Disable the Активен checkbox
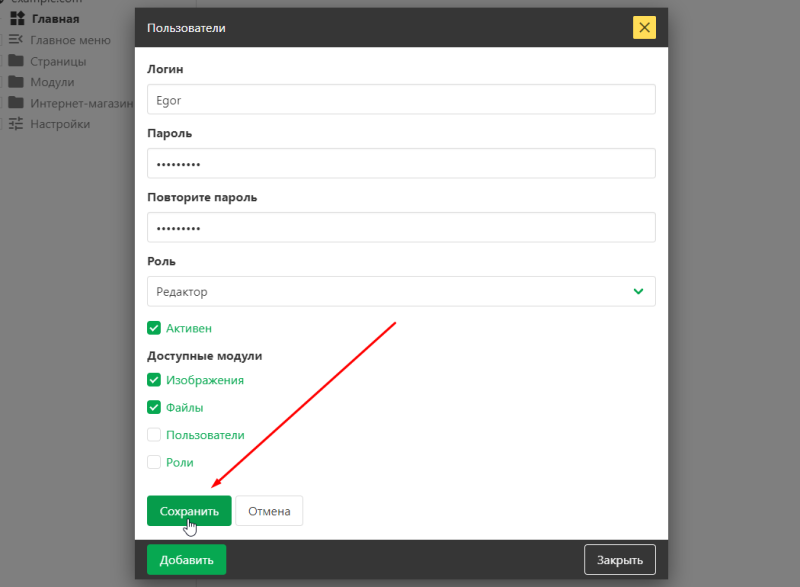This screenshot has height=587, width=800. pos(154,327)
